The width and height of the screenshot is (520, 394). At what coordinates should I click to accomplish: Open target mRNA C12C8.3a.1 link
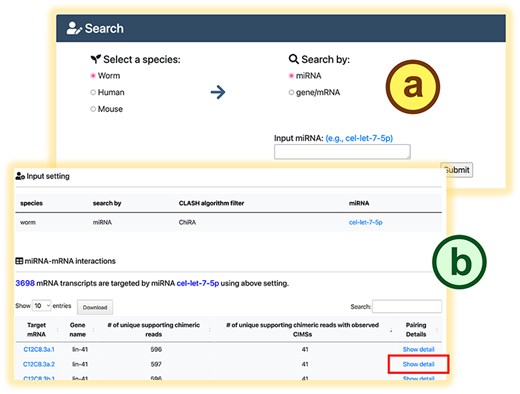click(x=39, y=349)
